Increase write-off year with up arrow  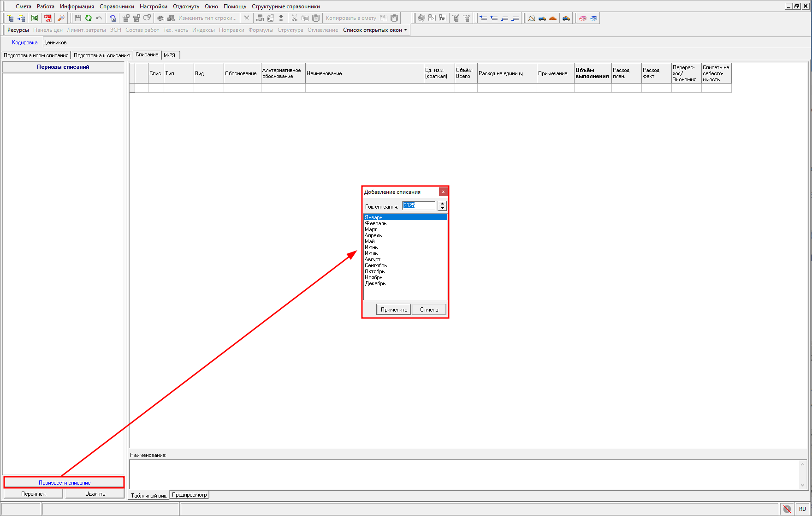click(442, 203)
